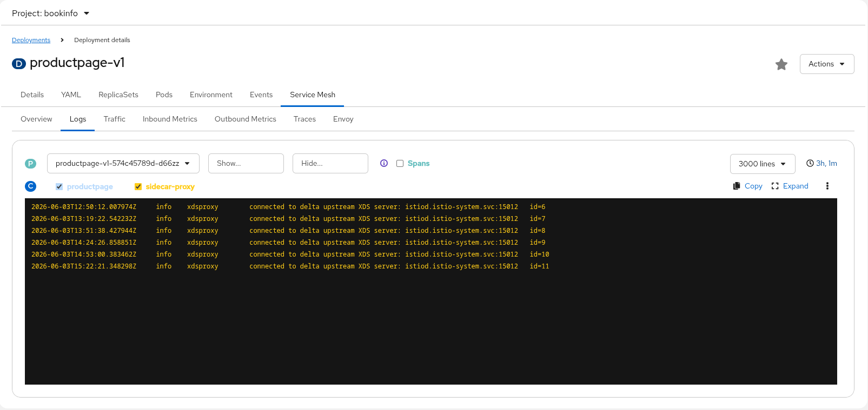The image size is (868, 410).
Task: Switch to the ReplicaSets tab
Action: tap(118, 95)
